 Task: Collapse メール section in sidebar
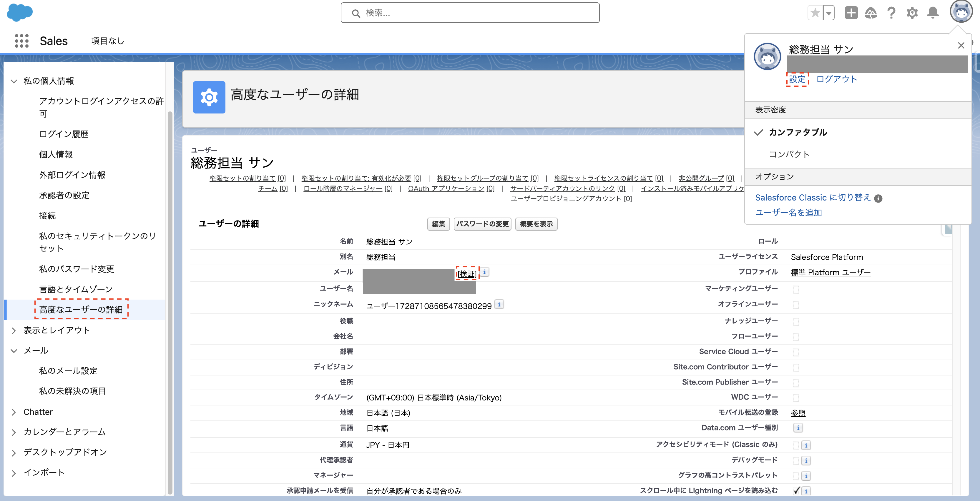14,350
